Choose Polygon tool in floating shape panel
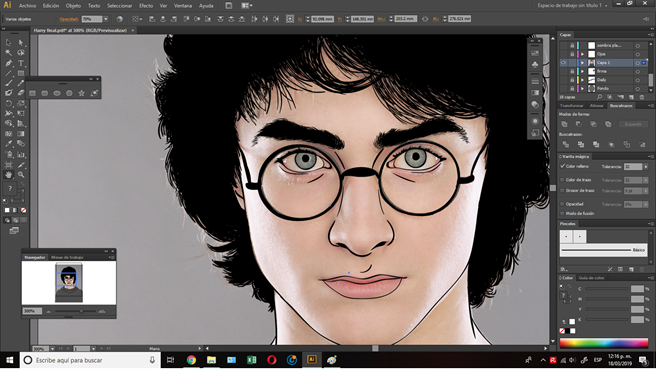656x369 pixels. [x=69, y=93]
